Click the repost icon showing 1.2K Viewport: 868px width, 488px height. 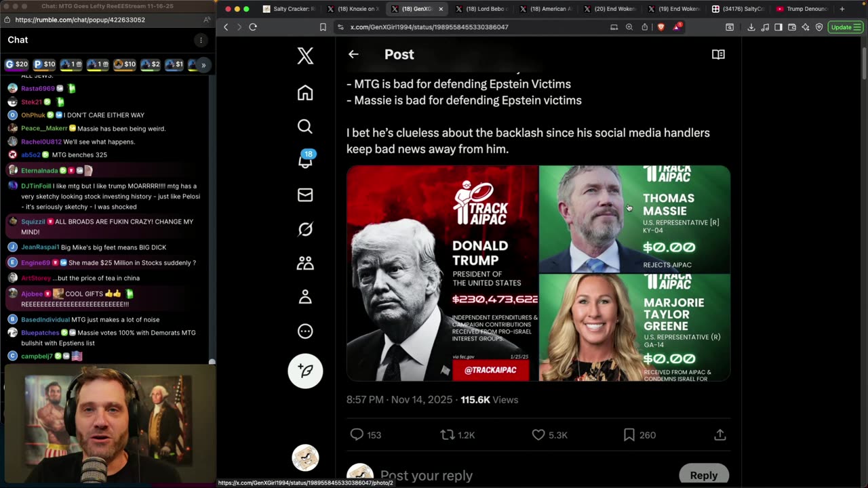pyautogui.click(x=448, y=434)
